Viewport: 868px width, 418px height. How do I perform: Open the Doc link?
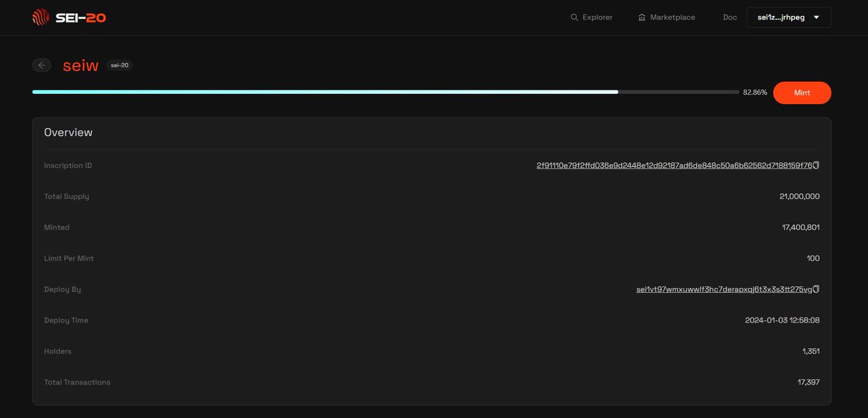[730, 17]
